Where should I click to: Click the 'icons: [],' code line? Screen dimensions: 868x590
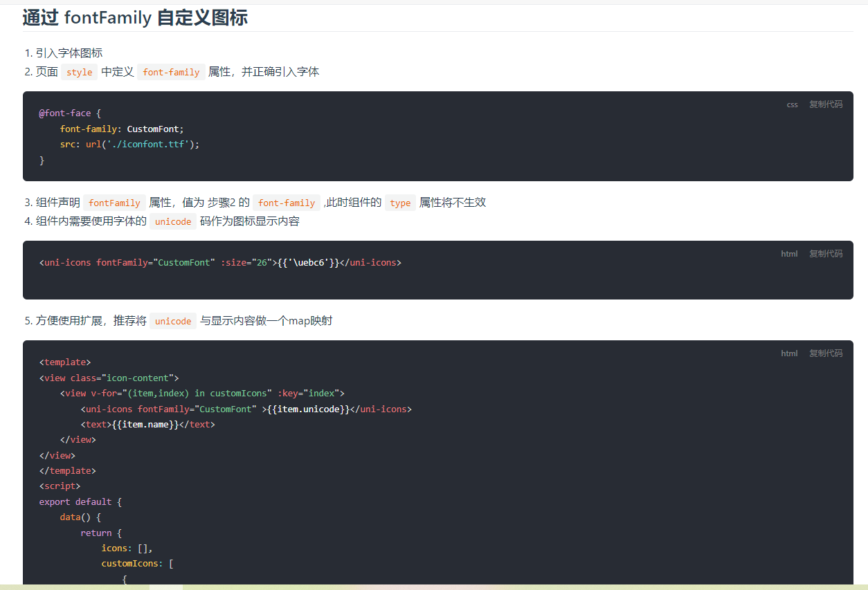[127, 548]
